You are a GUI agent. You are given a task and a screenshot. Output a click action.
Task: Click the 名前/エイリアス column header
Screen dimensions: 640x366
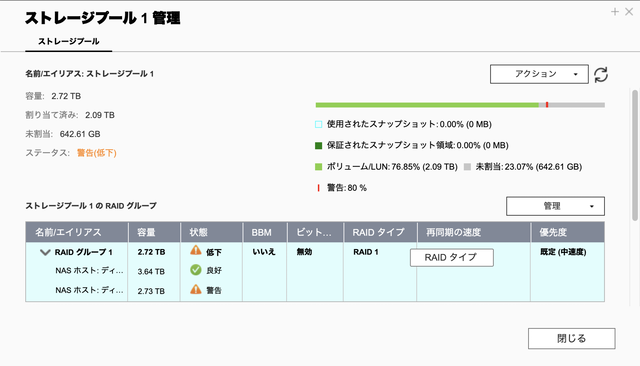click(x=77, y=232)
